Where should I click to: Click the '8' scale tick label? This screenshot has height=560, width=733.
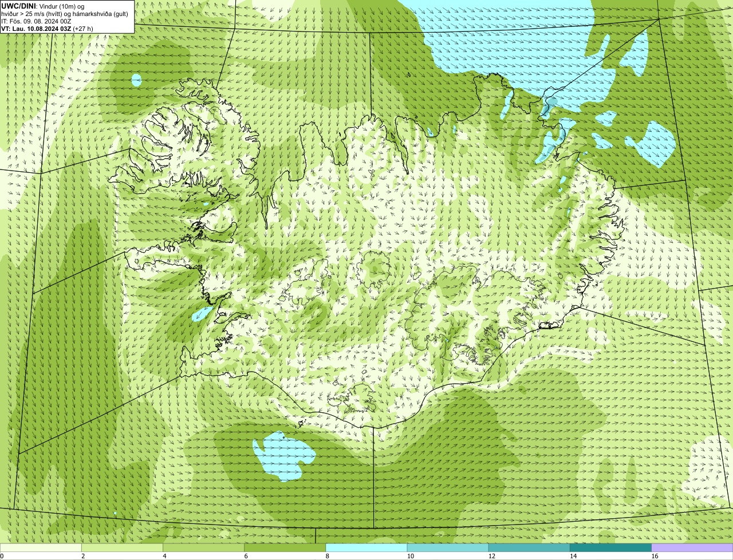click(x=327, y=556)
